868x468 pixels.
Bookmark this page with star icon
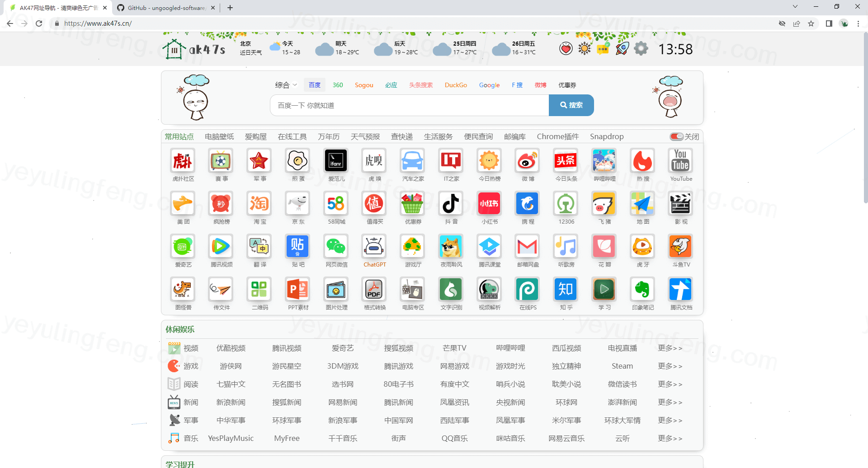coord(811,23)
